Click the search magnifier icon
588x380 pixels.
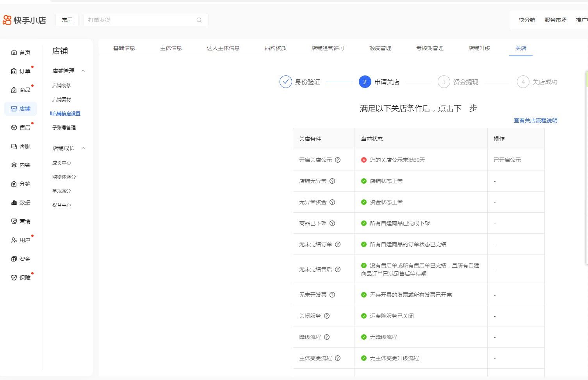199,20
